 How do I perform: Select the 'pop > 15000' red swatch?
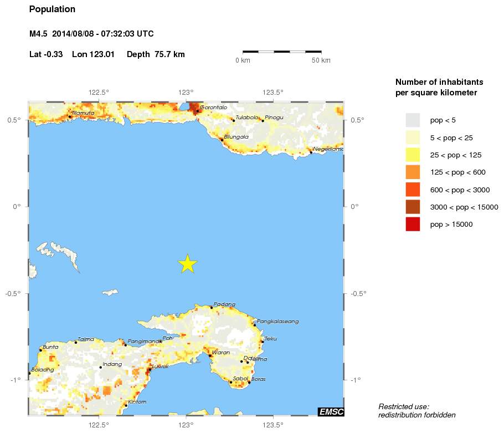coord(413,224)
